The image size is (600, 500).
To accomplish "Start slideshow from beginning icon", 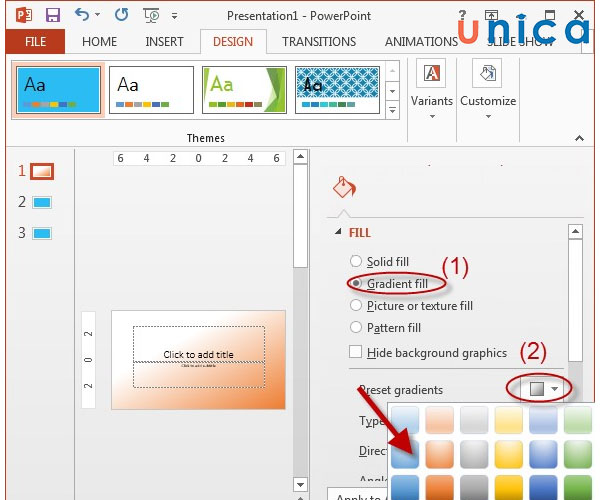I will 152,15.
